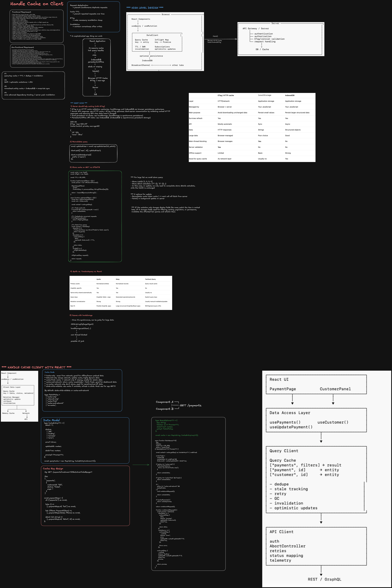This screenshot has height=588, width=392.
Task: Click the "Handle Cache on Client" title
Action: (x=37, y=4)
